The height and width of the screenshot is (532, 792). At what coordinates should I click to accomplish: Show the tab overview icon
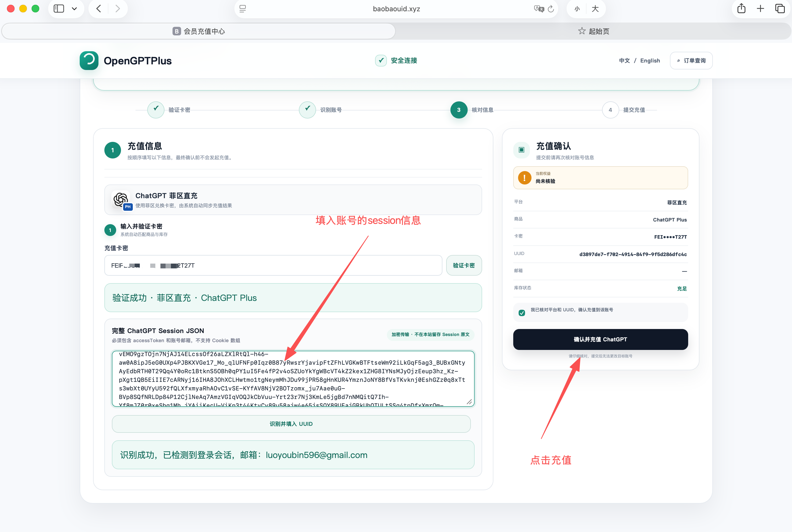tap(780, 9)
